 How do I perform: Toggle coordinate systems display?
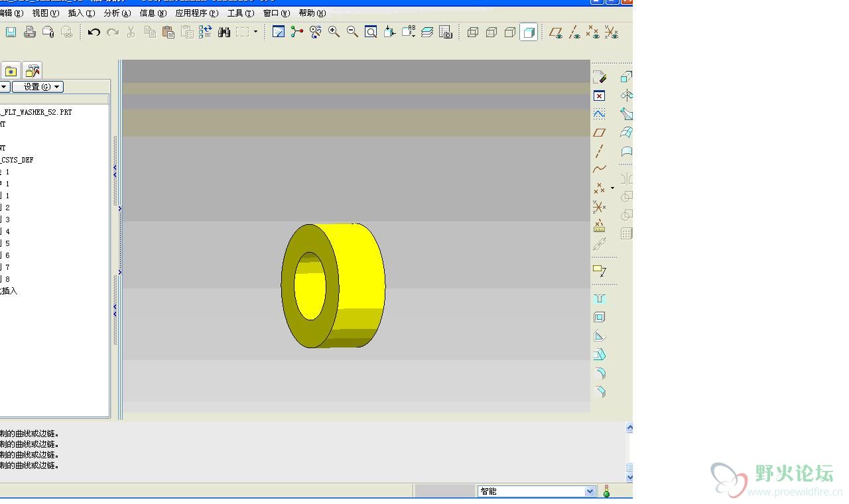(612, 32)
